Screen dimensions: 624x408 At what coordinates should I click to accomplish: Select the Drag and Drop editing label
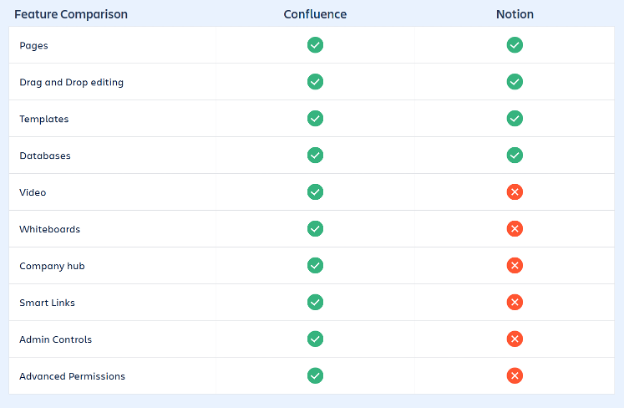[71, 82]
